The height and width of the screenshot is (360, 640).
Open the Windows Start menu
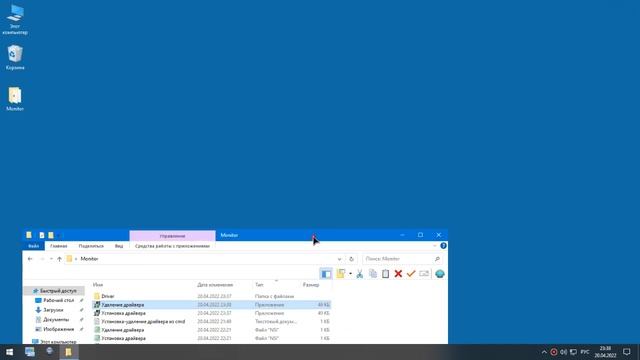9,352
